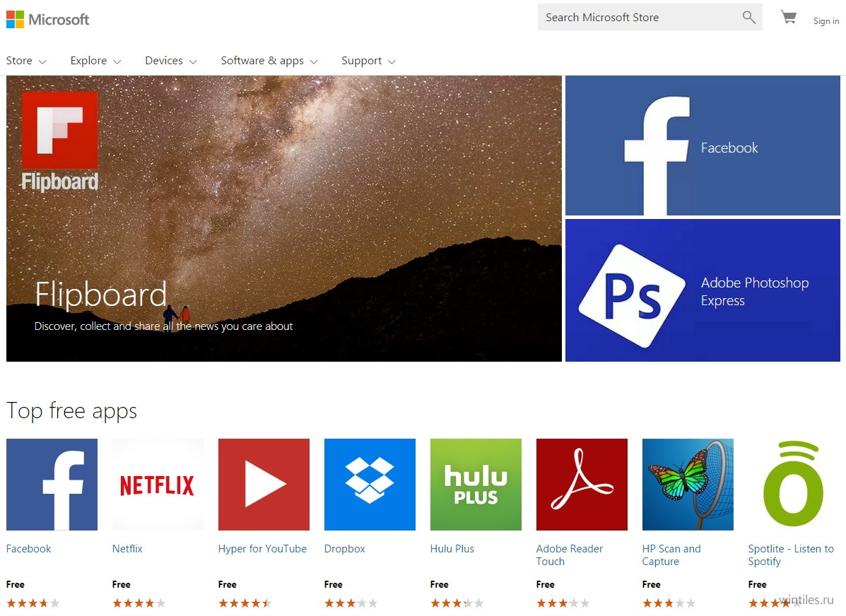Expand the Store menu
This screenshot has height=616, width=846.
click(26, 61)
